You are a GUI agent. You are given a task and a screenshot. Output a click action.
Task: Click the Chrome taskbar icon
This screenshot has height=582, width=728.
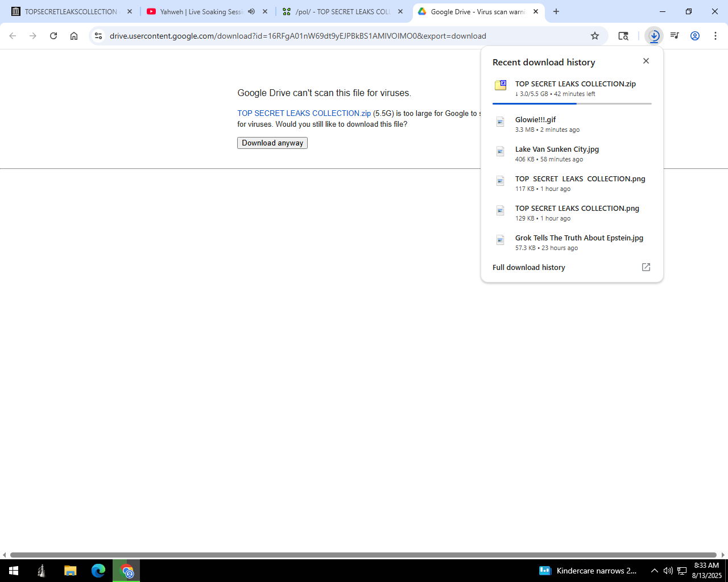[x=126, y=571]
